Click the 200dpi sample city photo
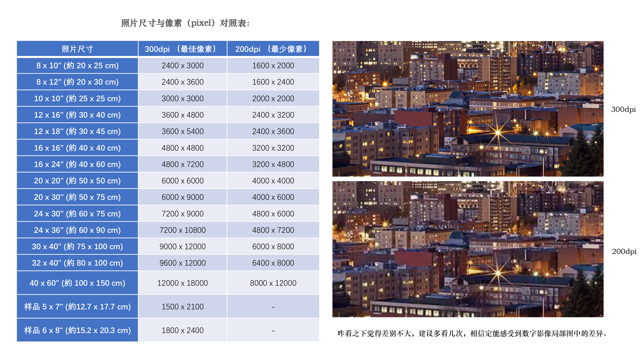This screenshot has height=362, width=644. tap(468, 249)
